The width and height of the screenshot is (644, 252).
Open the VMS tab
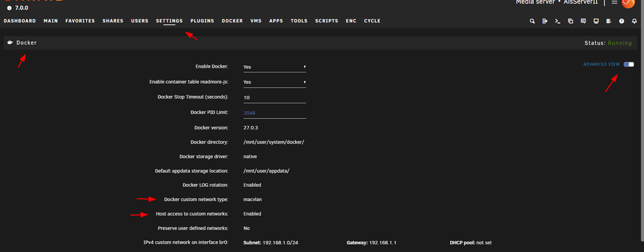(x=256, y=21)
